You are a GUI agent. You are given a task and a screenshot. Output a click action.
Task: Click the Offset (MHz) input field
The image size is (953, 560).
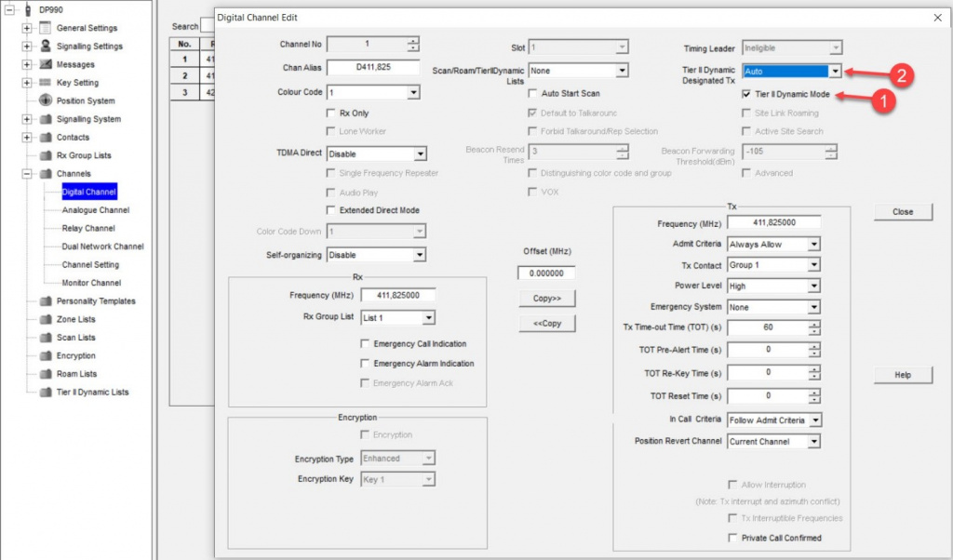coord(546,273)
